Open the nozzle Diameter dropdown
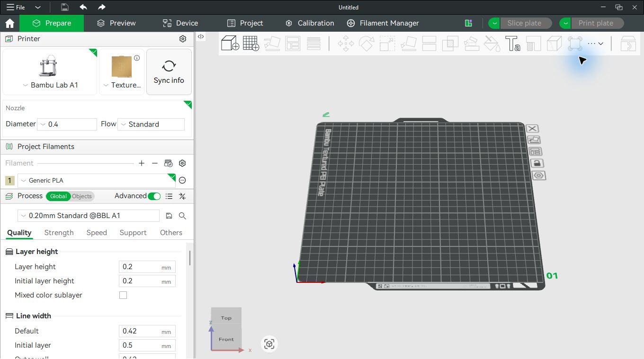 tap(67, 124)
